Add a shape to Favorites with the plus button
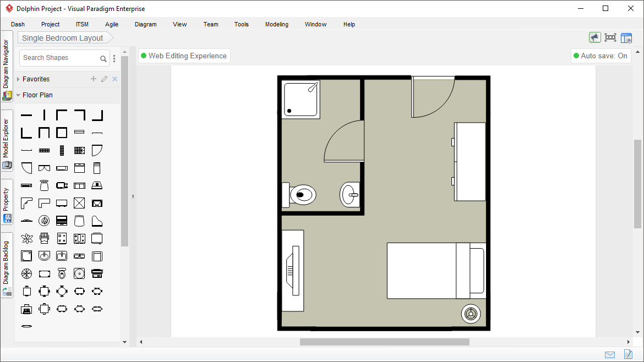The height and width of the screenshot is (362, 644). pos(93,79)
